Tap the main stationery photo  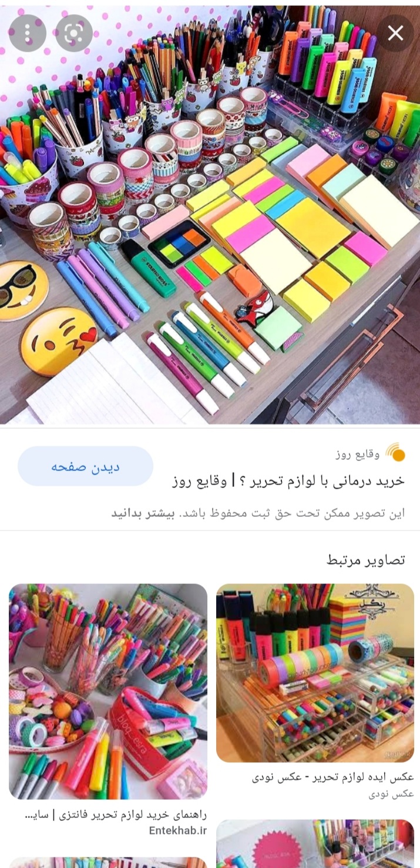click(x=210, y=215)
